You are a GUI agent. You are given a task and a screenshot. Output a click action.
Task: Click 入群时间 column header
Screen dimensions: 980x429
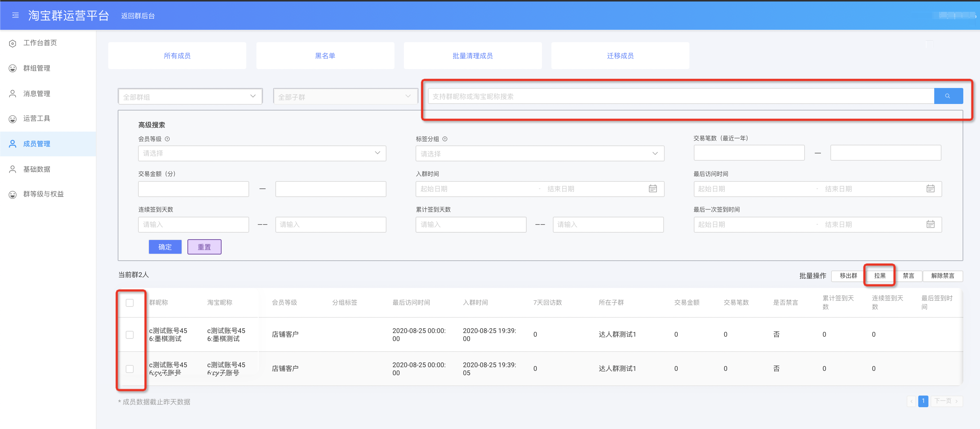475,302
